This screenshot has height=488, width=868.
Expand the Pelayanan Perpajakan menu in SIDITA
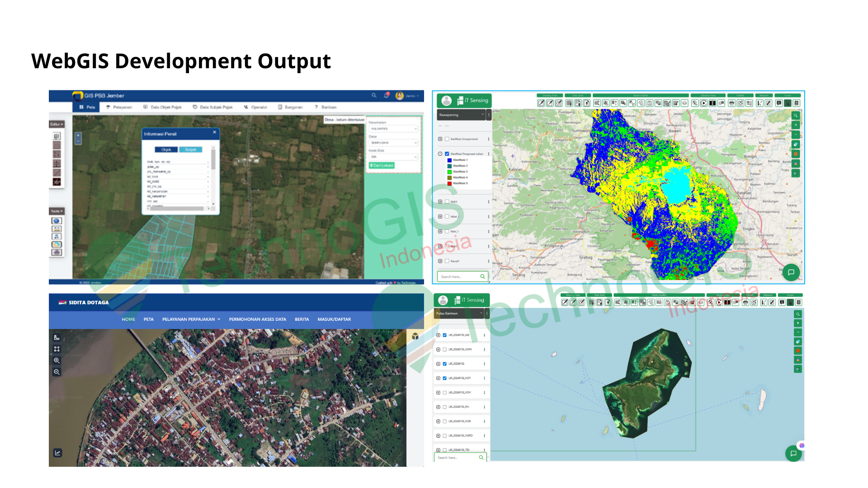coord(191,319)
